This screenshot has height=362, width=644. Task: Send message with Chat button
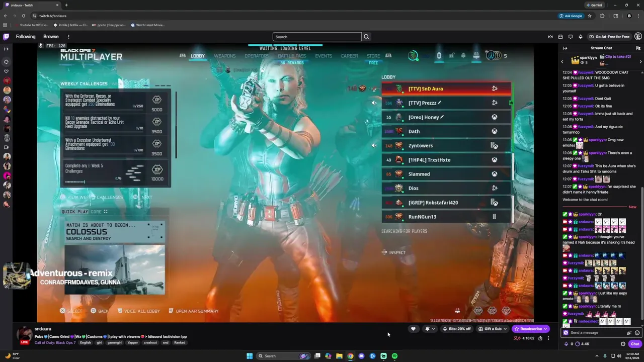[x=635, y=344]
